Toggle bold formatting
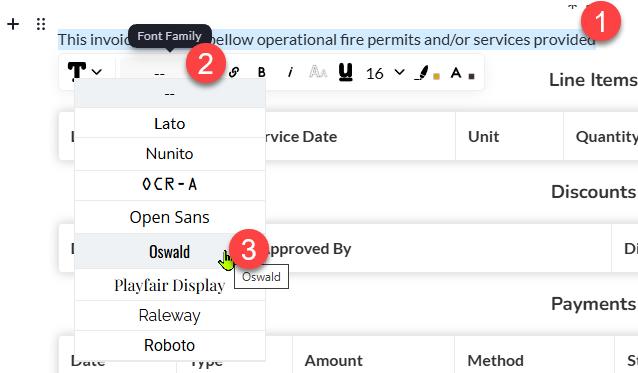This screenshot has width=638, height=373. (262, 72)
